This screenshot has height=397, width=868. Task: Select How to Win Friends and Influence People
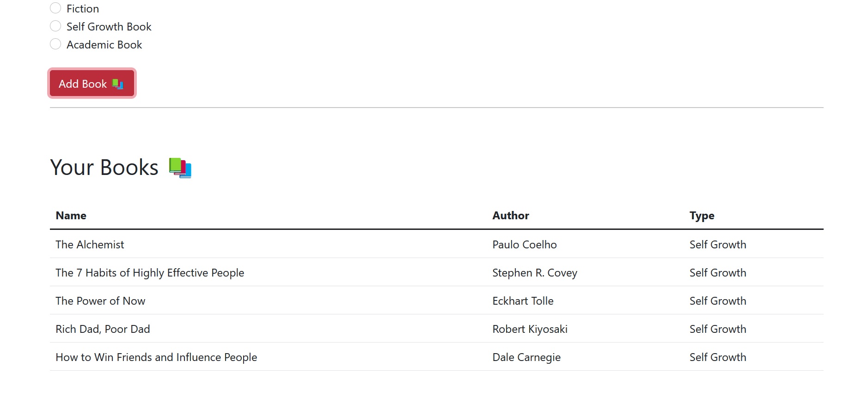click(x=156, y=357)
